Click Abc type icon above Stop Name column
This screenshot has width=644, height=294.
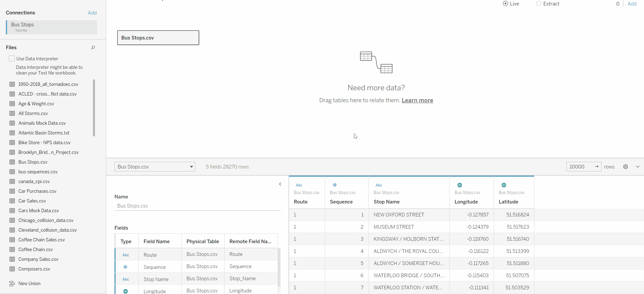point(379,185)
